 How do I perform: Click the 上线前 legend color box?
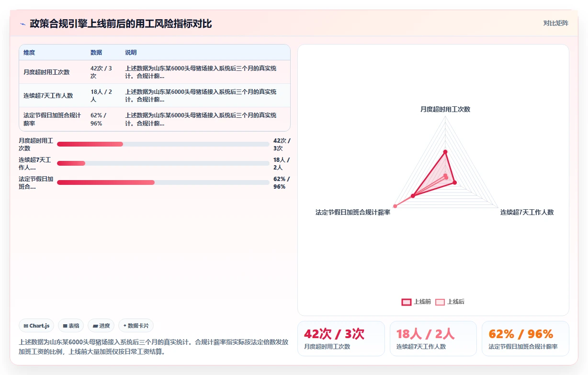pyautogui.click(x=406, y=302)
